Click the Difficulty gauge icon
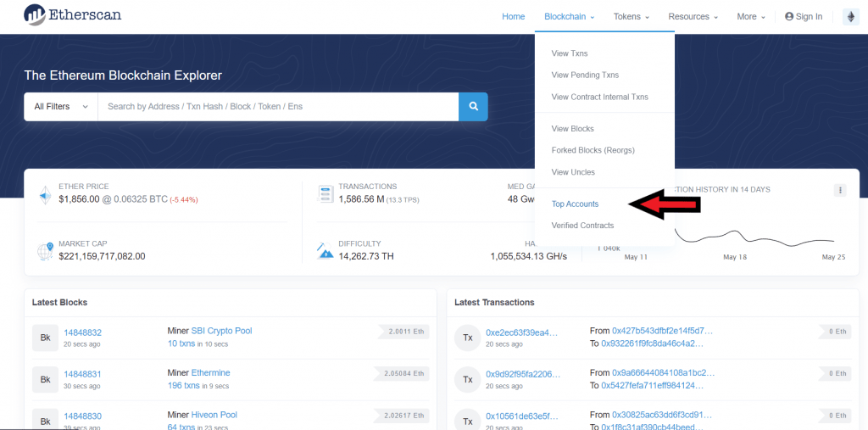 325,251
